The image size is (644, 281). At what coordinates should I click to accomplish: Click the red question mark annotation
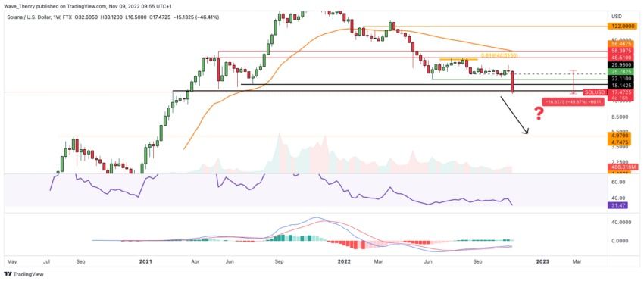coord(539,114)
